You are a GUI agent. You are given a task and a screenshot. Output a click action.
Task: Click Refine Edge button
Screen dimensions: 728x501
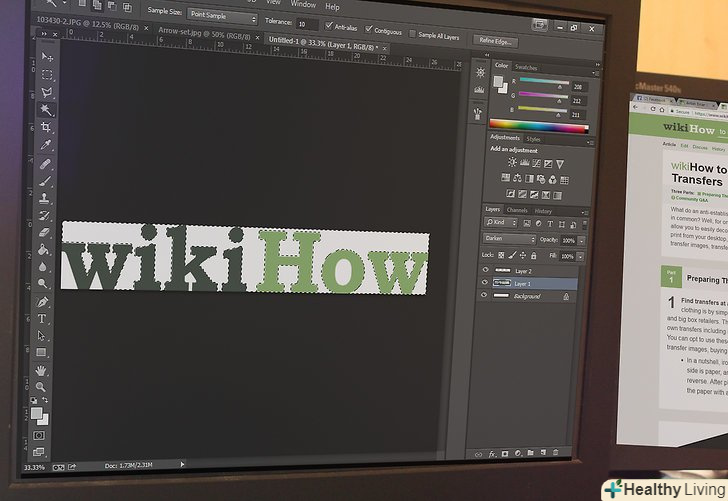[x=495, y=41]
